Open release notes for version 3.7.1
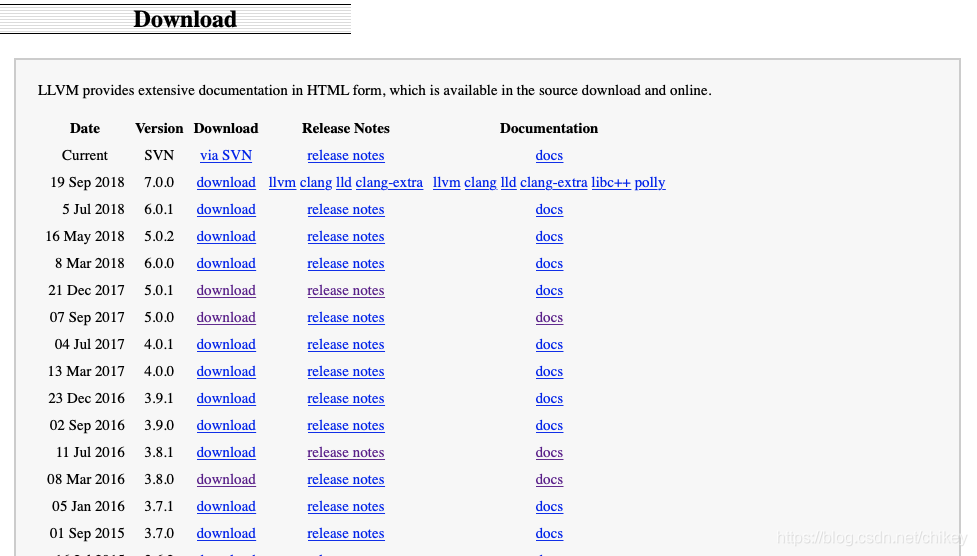Image resolution: width=977 pixels, height=556 pixels. point(346,507)
